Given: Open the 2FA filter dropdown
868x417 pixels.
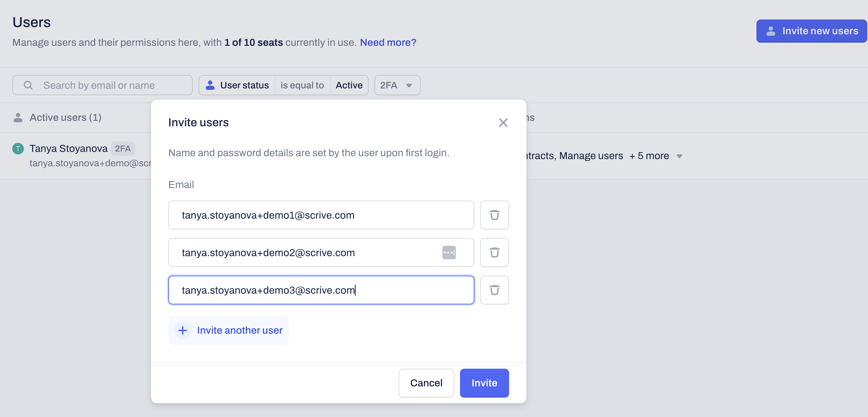Looking at the screenshot, I should [x=397, y=85].
